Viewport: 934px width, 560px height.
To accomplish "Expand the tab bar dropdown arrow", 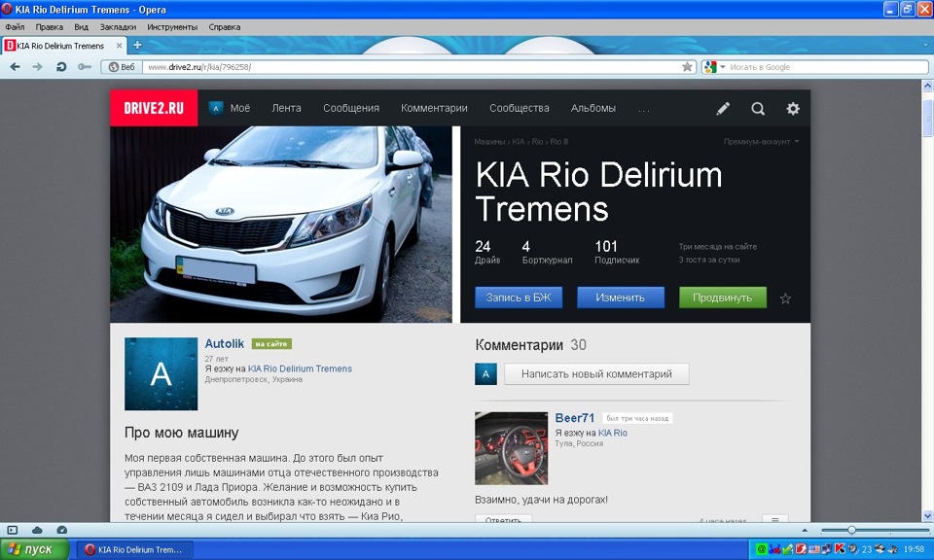I will [925, 45].
